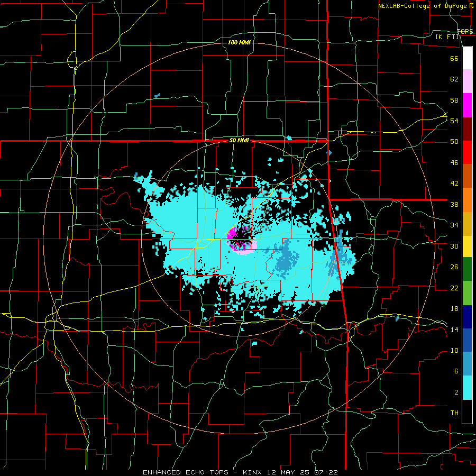
Task: Click the white swatch in the tops legend
Action: pyautogui.click(x=467, y=58)
